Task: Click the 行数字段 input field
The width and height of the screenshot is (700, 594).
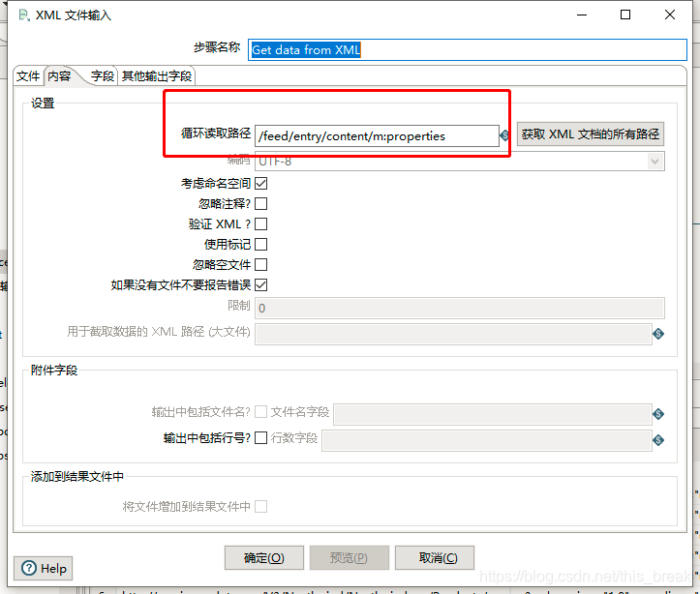Action: tap(487, 440)
